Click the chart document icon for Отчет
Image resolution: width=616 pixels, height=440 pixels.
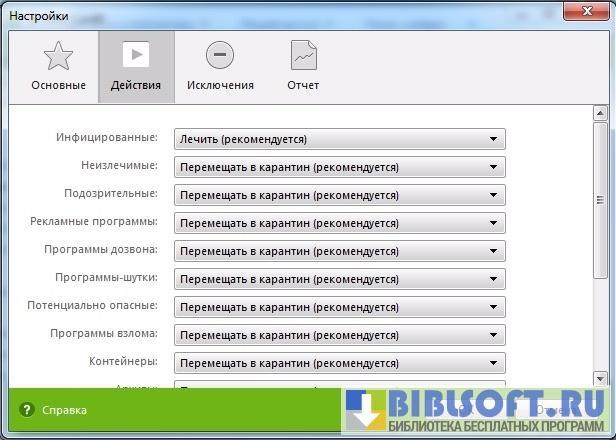(303, 55)
